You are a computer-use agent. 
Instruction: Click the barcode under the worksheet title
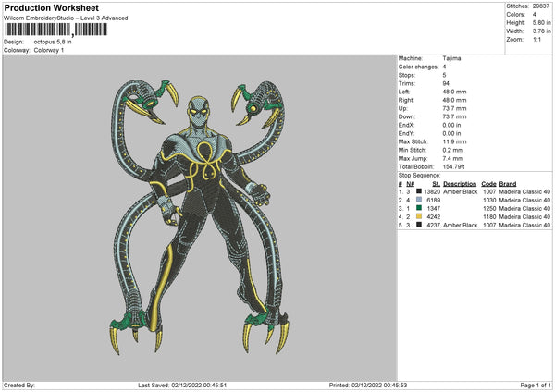(x=55, y=30)
